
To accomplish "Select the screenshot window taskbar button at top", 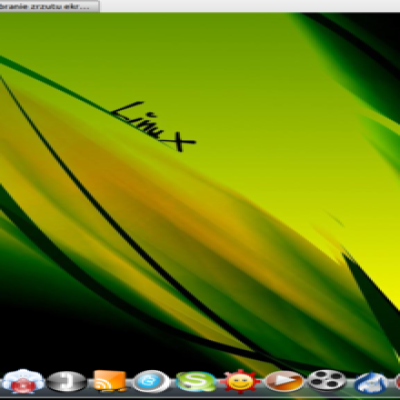I will 49,6.
